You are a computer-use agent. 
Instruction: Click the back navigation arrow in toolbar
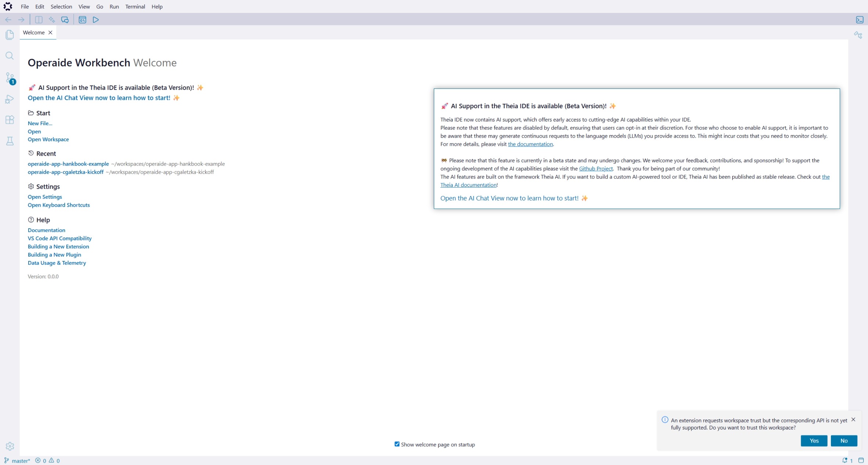coord(8,20)
